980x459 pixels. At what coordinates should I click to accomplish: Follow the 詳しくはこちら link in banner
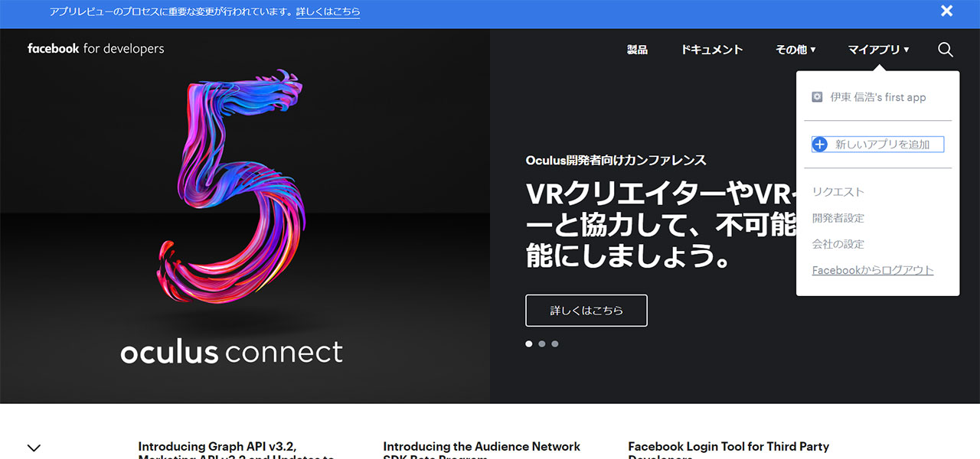[x=328, y=11]
